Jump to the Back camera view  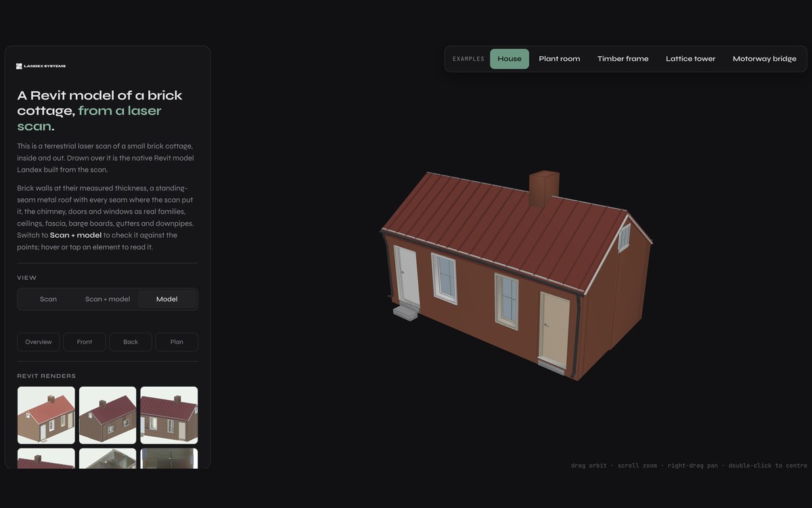131,342
